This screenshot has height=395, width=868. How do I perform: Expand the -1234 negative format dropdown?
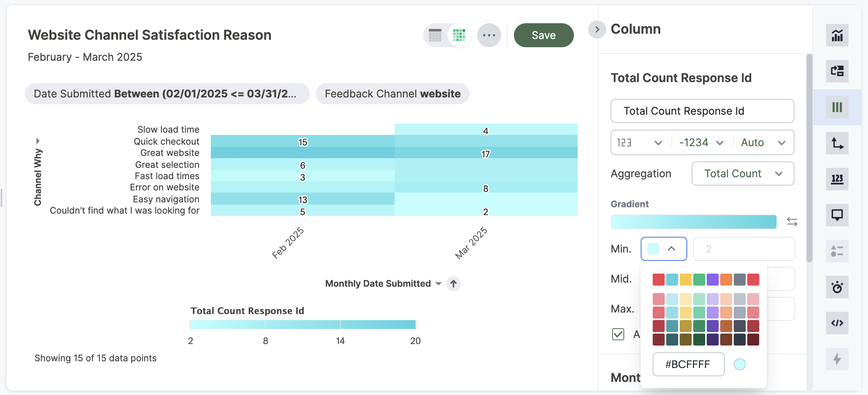[x=701, y=142]
